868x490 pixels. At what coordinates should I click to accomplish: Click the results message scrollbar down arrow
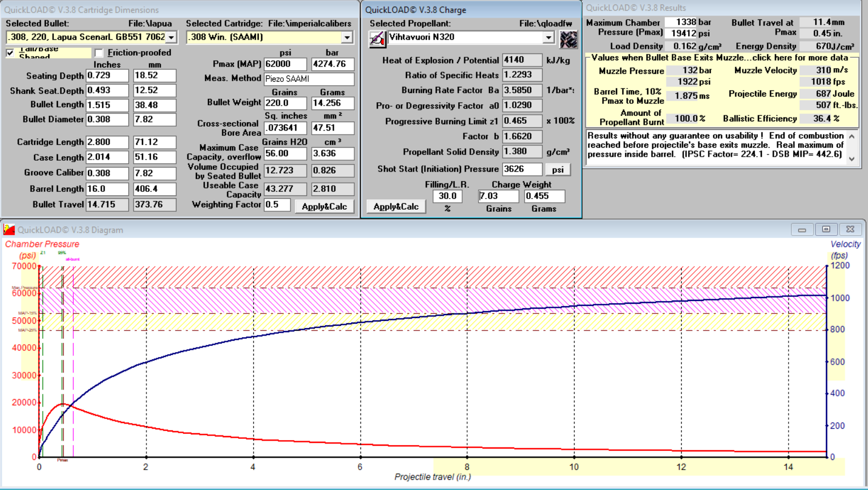852,160
